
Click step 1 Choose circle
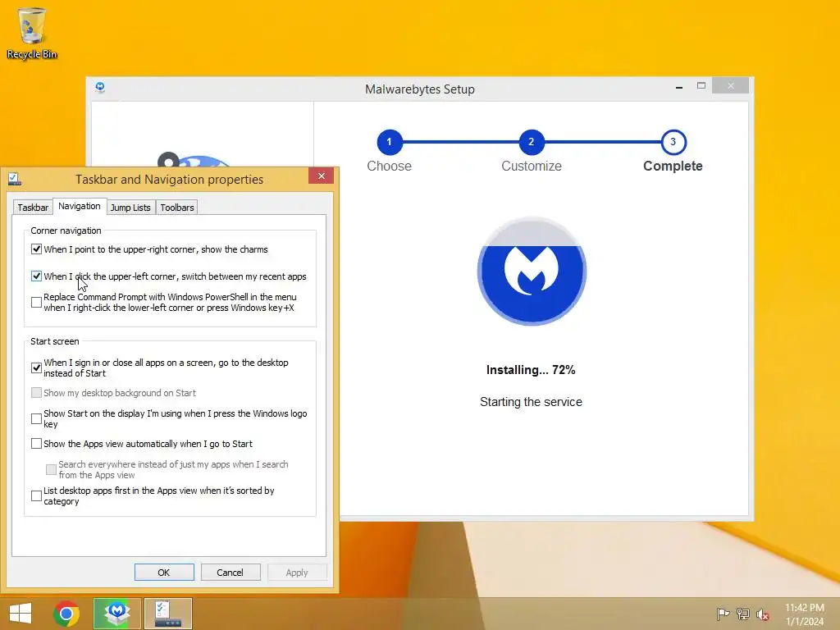coord(389,142)
